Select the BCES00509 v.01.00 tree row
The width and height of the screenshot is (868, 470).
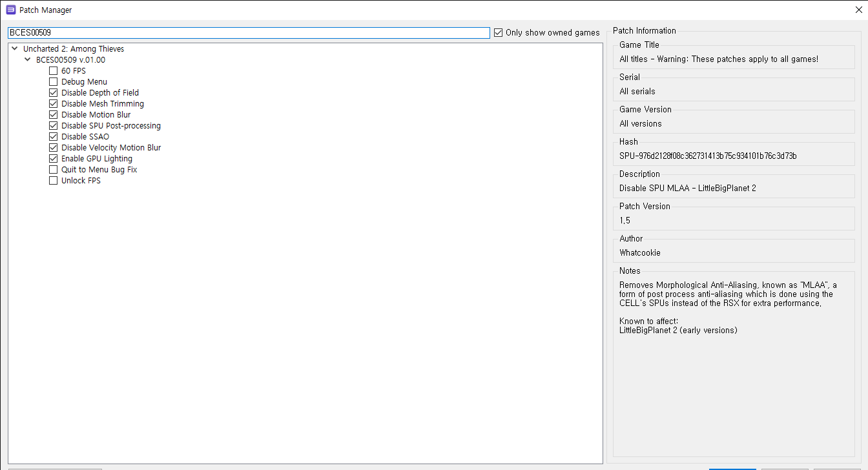pos(70,60)
